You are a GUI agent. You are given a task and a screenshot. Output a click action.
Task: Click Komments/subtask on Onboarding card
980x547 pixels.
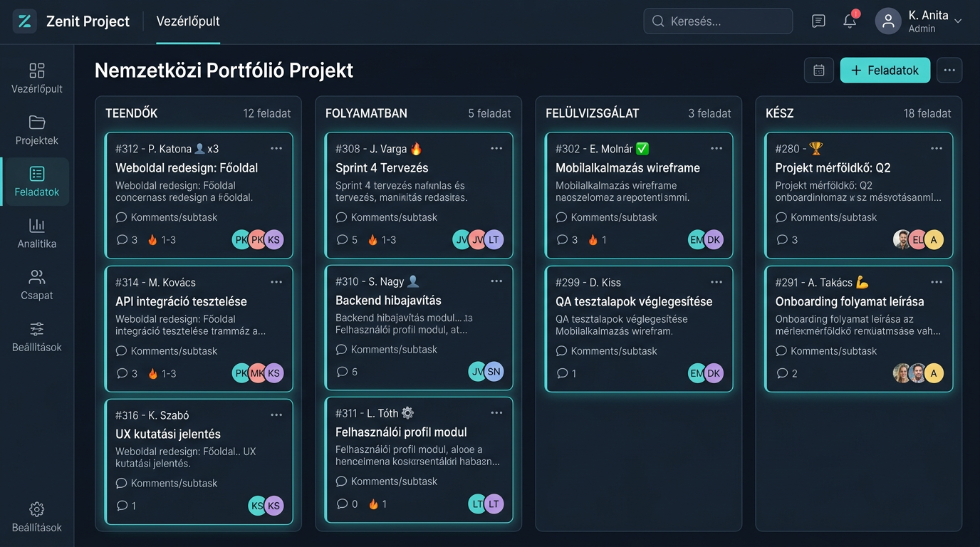[x=827, y=350]
